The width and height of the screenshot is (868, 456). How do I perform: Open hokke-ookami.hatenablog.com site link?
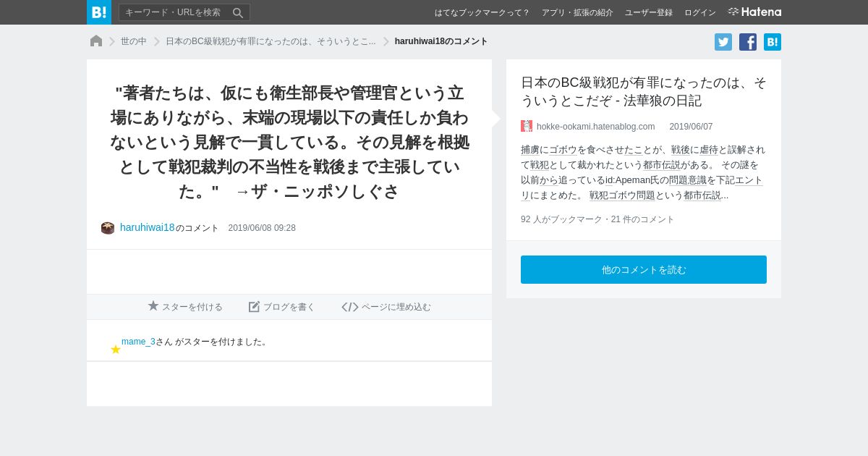pos(595,127)
